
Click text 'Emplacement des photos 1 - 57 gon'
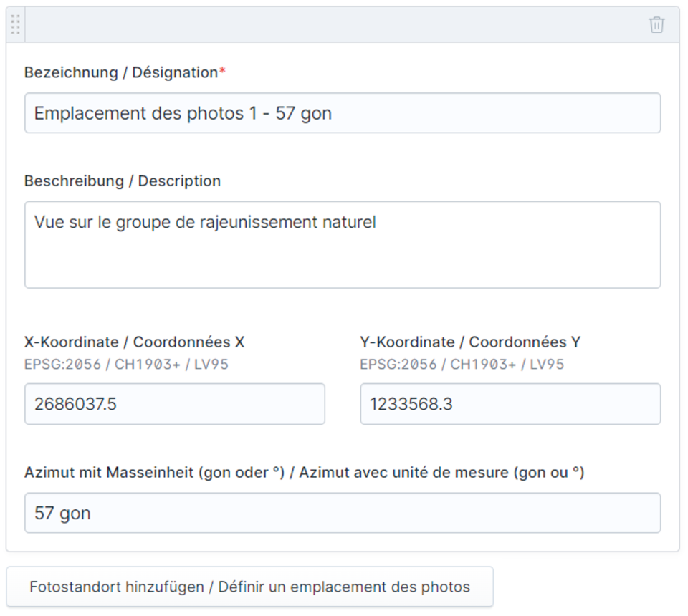click(183, 113)
